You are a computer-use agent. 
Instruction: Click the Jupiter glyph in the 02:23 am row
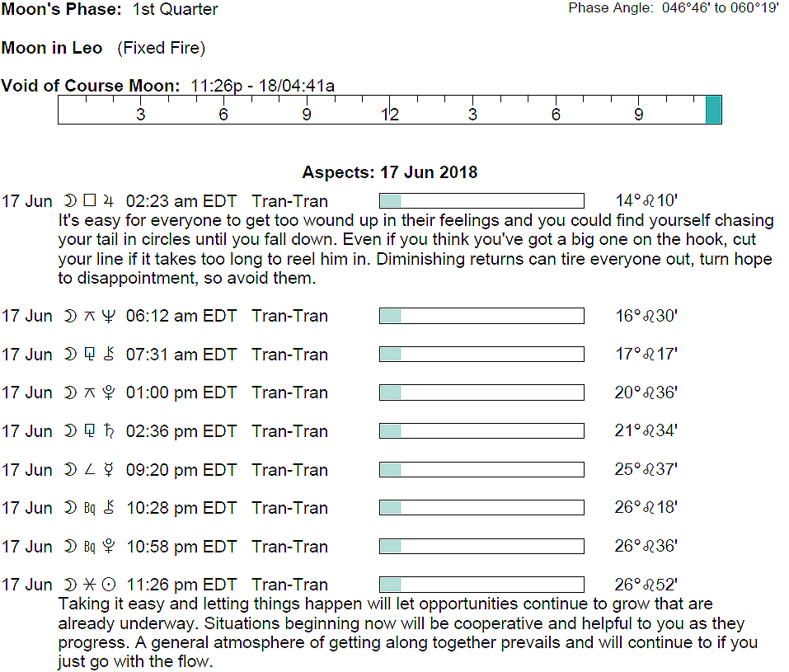tap(107, 201)
